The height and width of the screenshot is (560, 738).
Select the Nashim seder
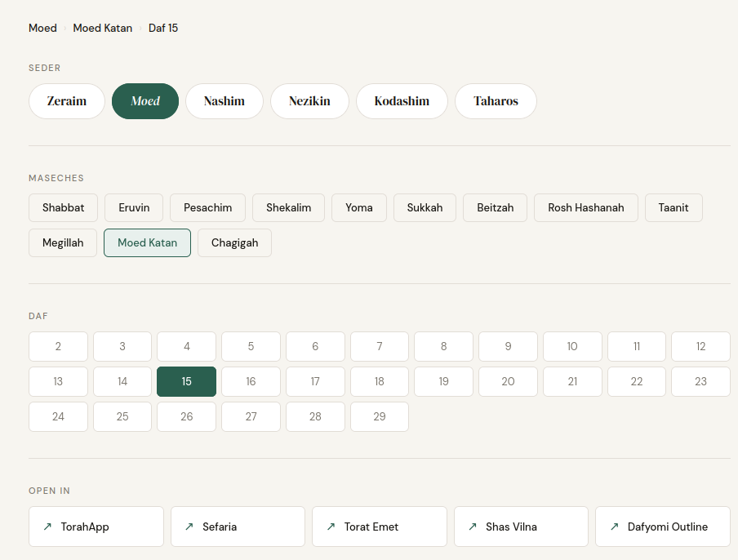tap(224, 100)
